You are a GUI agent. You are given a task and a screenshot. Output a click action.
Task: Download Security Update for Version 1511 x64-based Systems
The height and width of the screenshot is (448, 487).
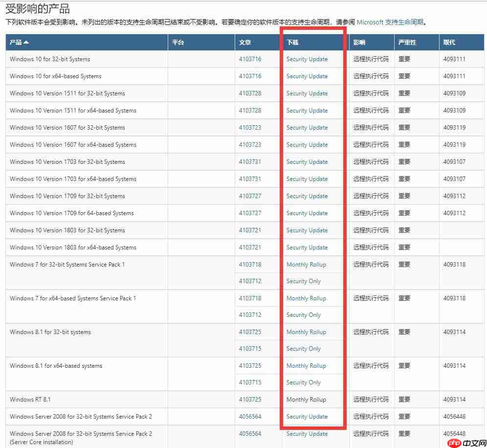[307, 111]
